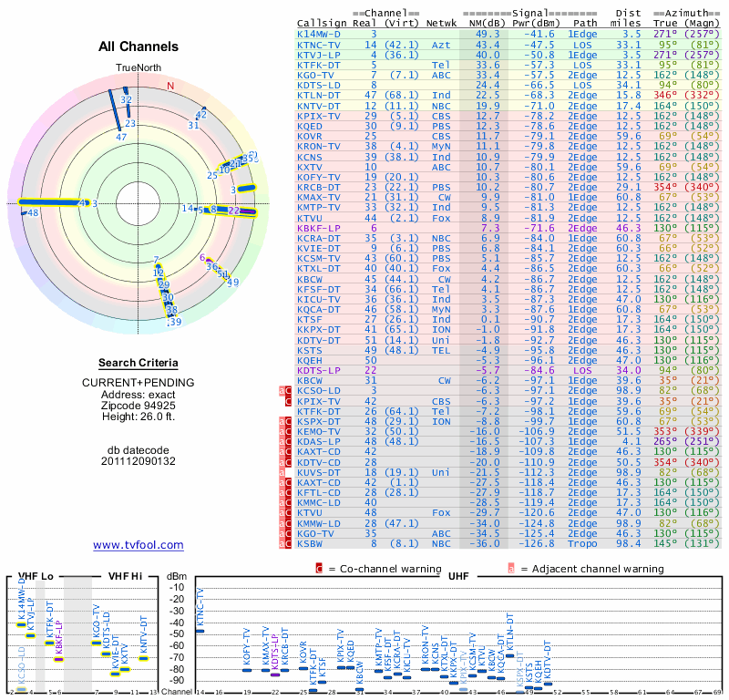Select KQCA-DT callsign in the table
729x700 pixels.
319,309
